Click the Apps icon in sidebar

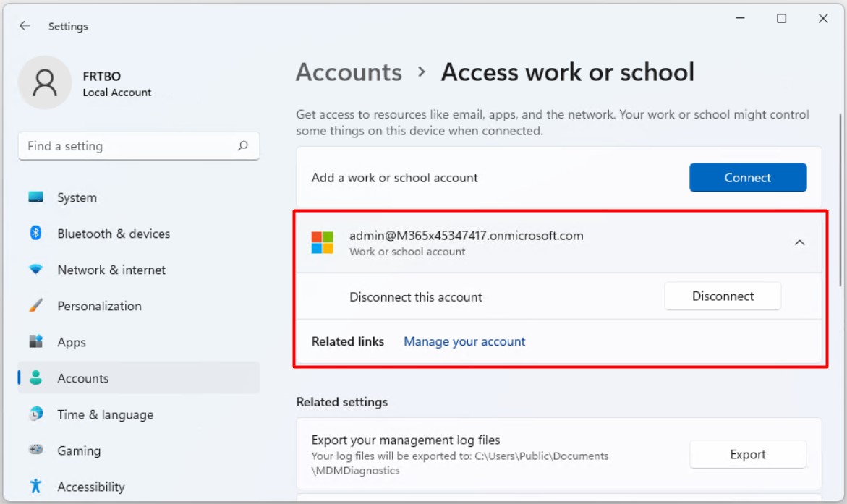(x=35, y=341)
